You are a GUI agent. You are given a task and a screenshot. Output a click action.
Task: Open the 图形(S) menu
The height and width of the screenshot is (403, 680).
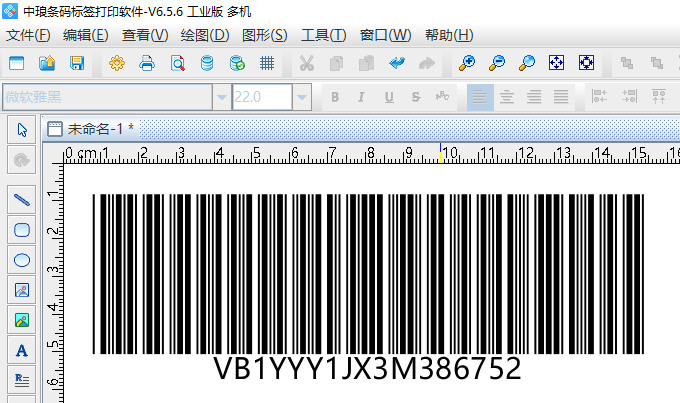pyautogui.click(x=265, y=35)
